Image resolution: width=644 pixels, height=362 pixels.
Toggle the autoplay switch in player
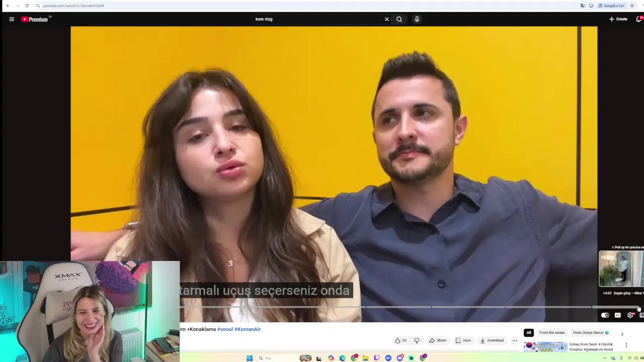point(605,315)
